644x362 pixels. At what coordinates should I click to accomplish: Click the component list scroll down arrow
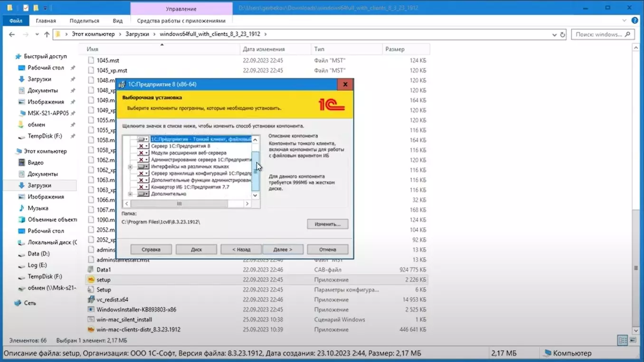[255, 195]
